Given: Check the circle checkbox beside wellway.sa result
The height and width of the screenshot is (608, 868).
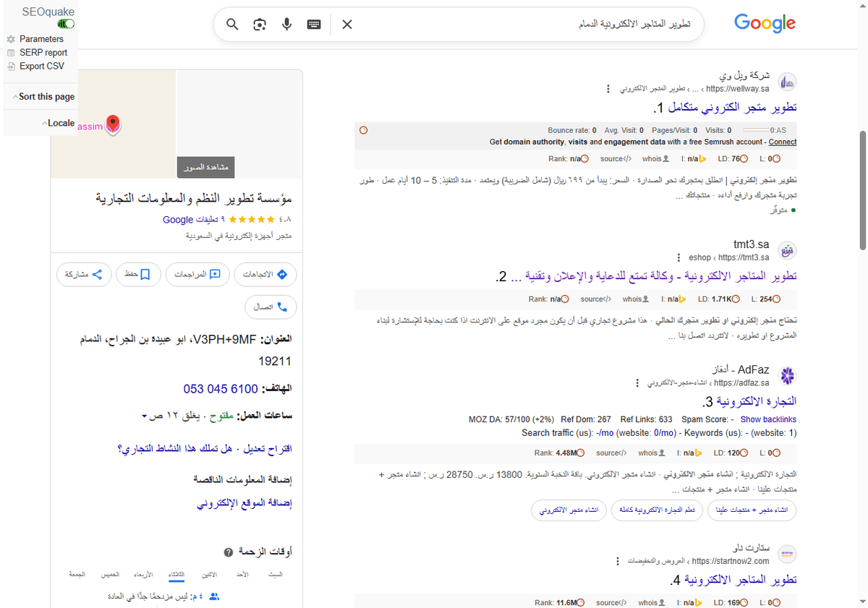Looking at the screenshot, I should coord(363,130).
